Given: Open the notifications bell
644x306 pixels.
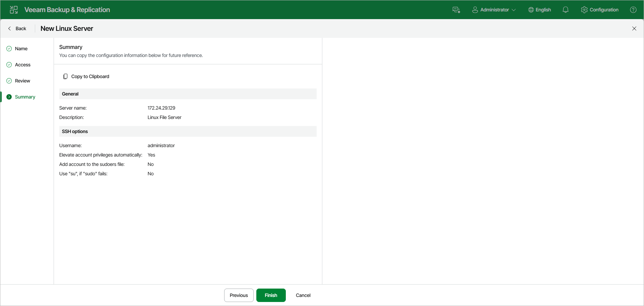Looking at the screenshot, I should pyautogui.click(x=566, y=10).
